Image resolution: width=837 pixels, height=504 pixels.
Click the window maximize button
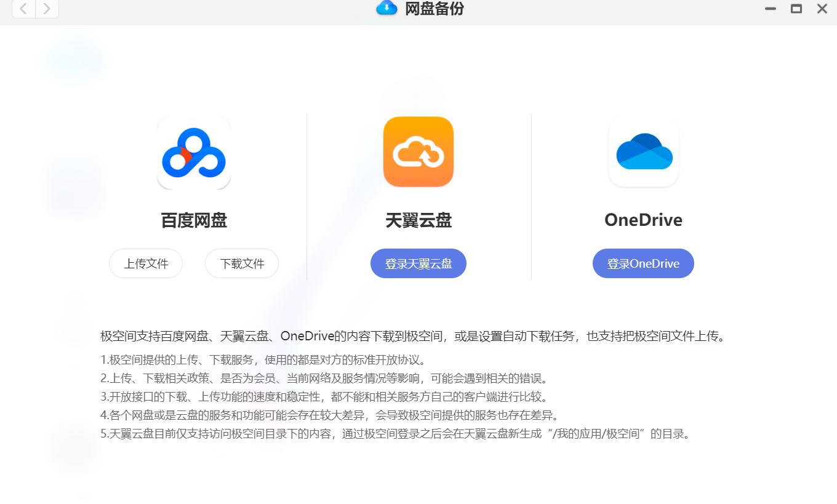coord(796,9)
